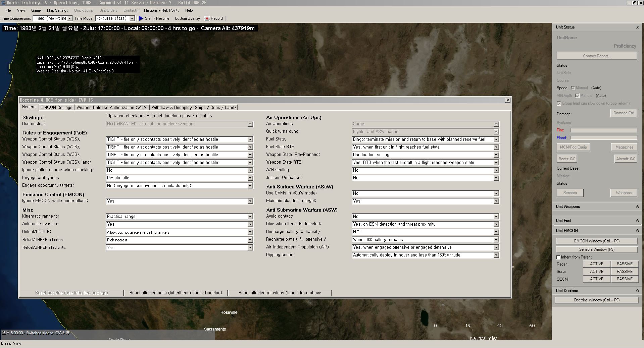The width and height of the screenshot is (644, 348).
Task: Toggle the Manual speed checkbox
Action: click(x=573, y=88)
